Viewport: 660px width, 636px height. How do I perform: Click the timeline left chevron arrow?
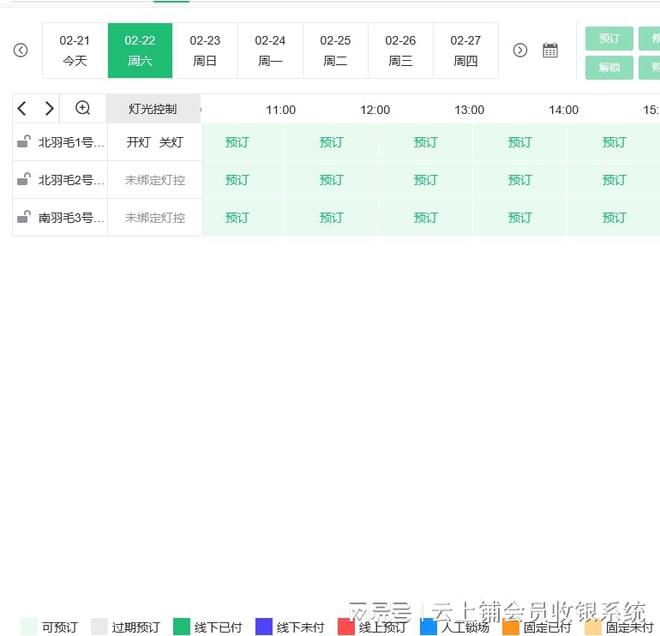(22, 109)
